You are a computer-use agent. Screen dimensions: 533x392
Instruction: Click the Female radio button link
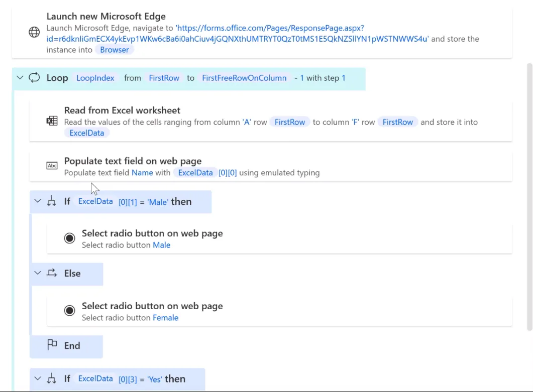tap(166, 318)
